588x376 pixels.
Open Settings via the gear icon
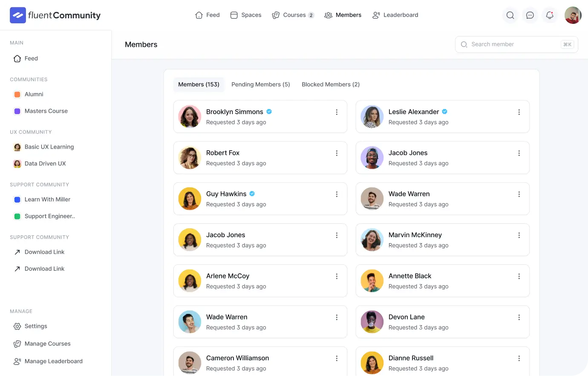click(17, 326)
